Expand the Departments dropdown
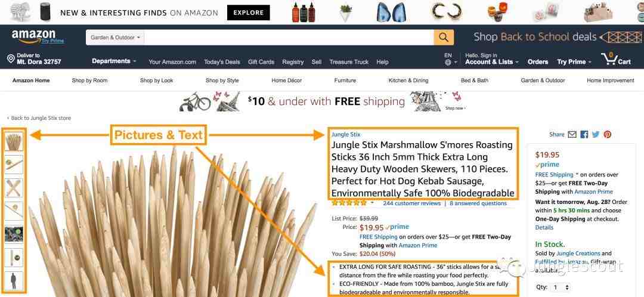The width and height of the screenshot is (644, 297). point(114,61)
